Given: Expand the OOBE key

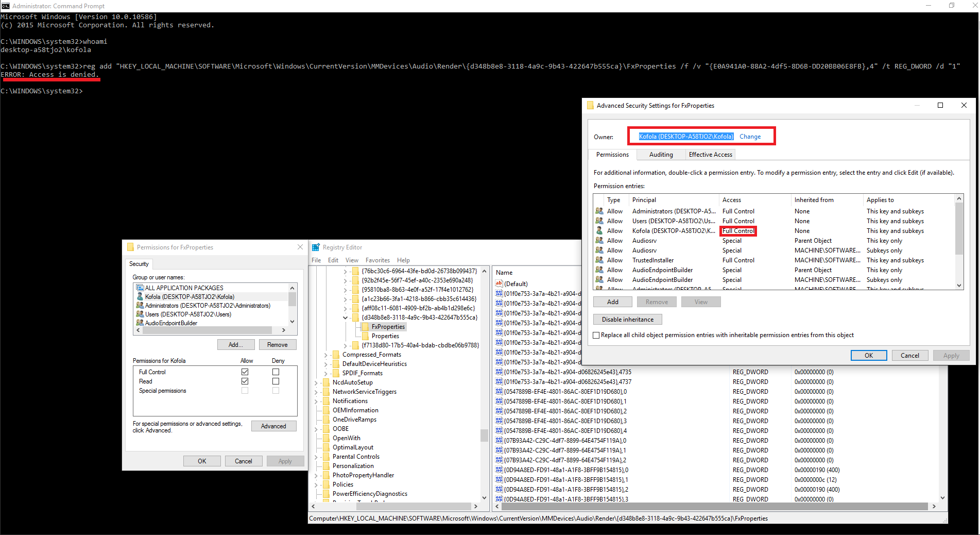Looking at the screenshot, I should (316, 429).
